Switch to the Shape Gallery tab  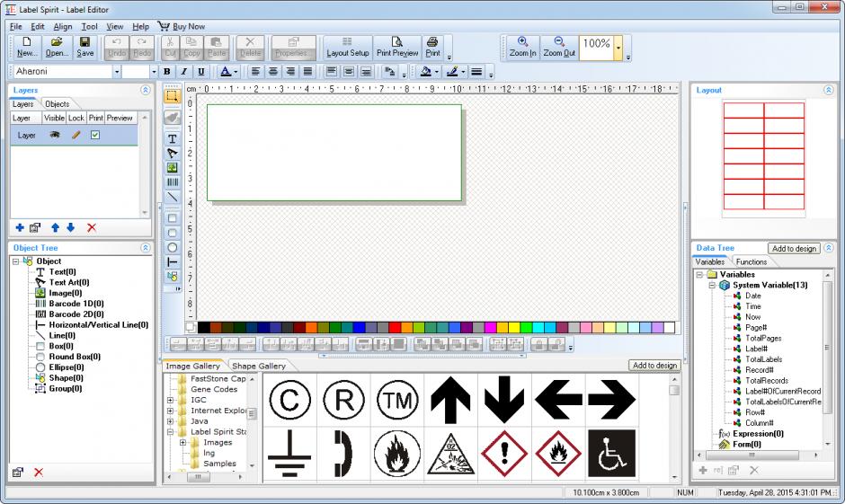point(259,366)
